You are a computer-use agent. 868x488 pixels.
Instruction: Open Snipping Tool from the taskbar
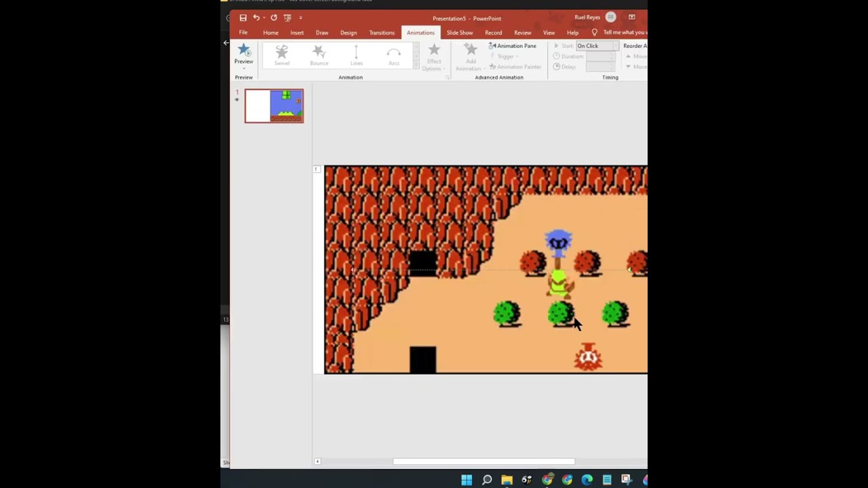click(x=627, y=480)
